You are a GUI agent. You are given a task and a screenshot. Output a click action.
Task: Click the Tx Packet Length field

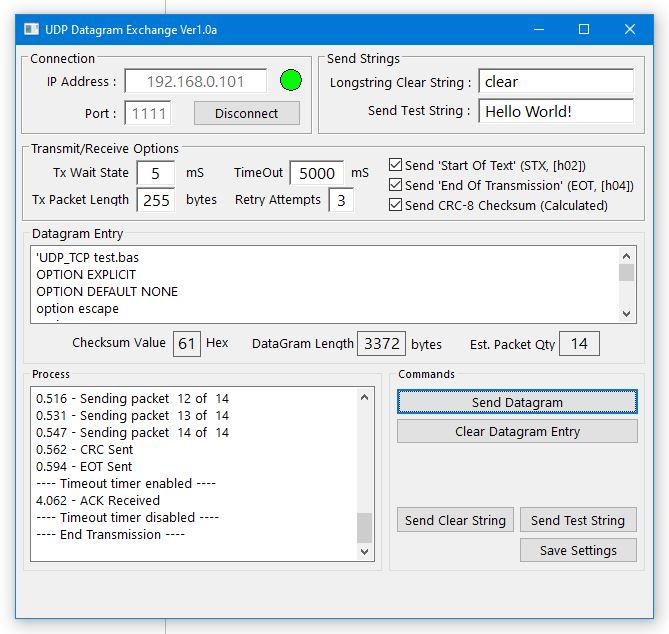tap(156, 200)
